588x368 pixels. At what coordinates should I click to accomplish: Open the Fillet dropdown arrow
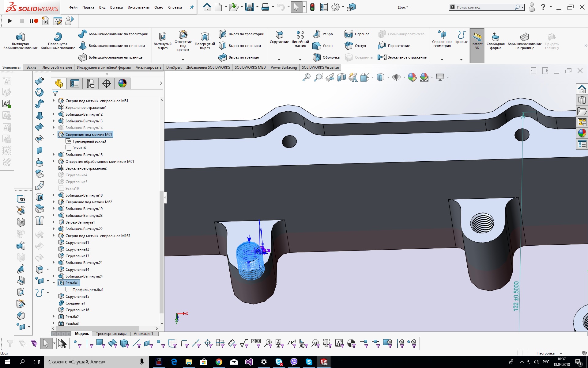279,59
